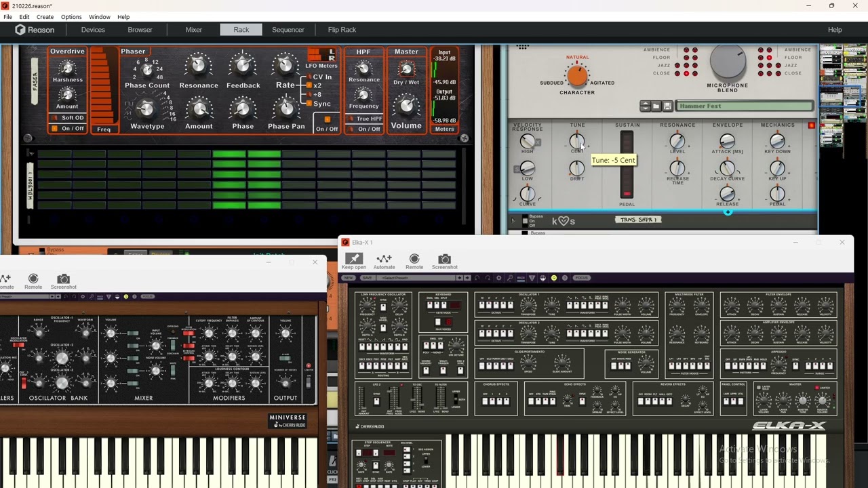Click Tune Cent knob on piano device
The height and width of the screenshot is (488, 868).
pyautogui.click(x=576, y=141)
